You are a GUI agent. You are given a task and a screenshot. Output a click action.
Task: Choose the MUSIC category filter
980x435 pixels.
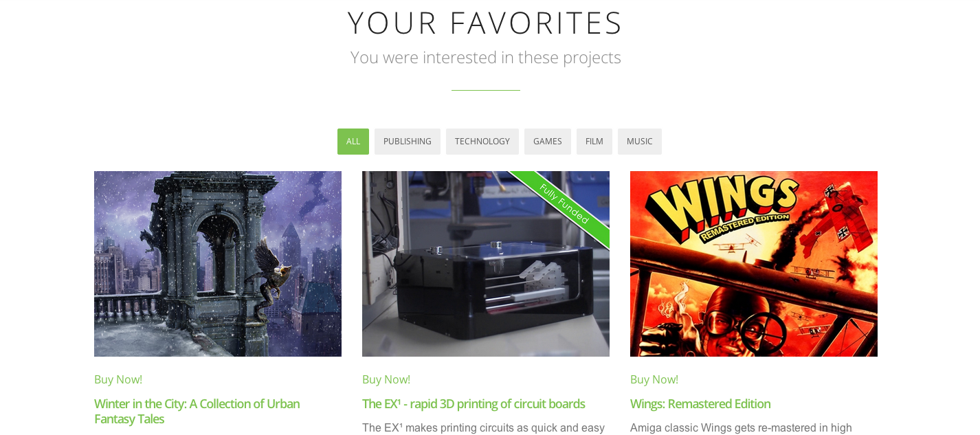click(640, 142)
